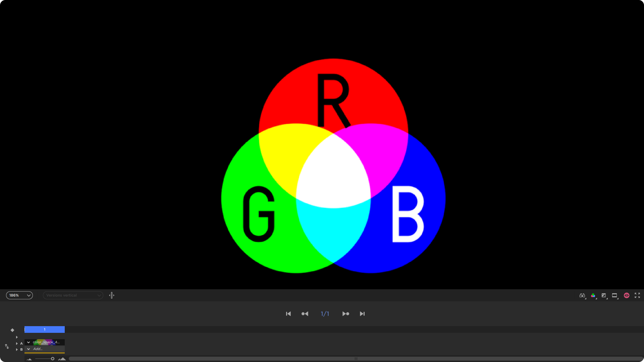Screen dimensions: 644x362
Task: Open the Versions vertical layout dropdown
Action: pos(73,295)
